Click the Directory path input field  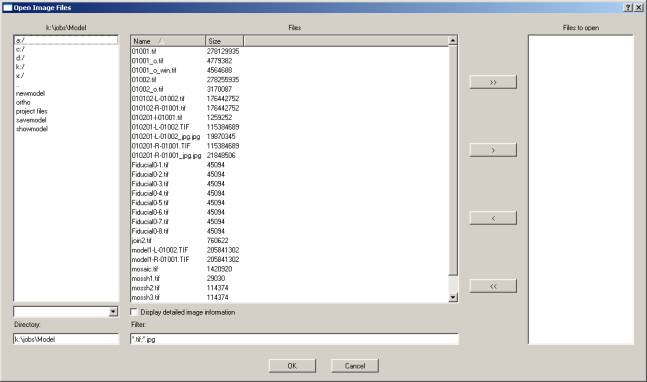[x=66, y=339]
